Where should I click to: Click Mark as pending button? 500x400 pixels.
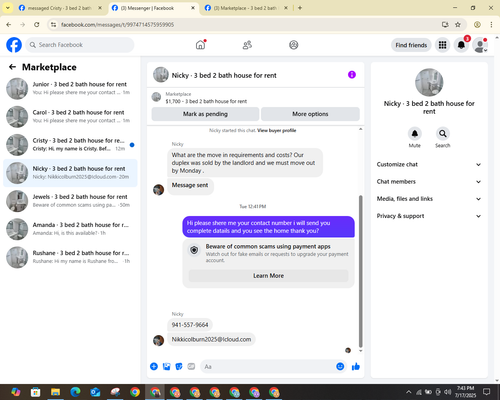point(205,114)
